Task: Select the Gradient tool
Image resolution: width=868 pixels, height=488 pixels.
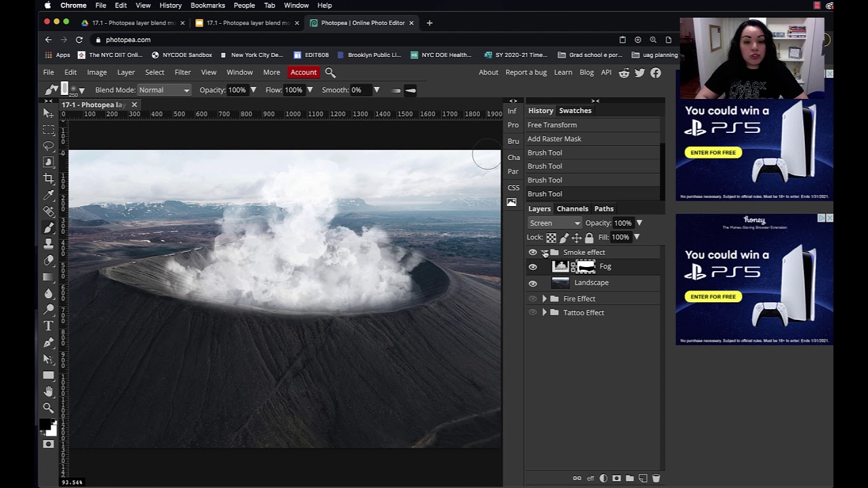Action: (48, 277)
